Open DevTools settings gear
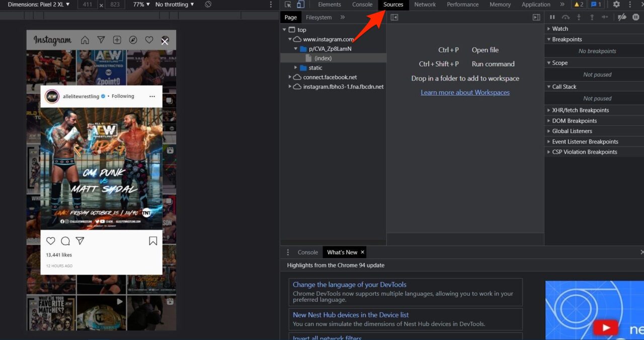This screenshot has height=340, width=644. tap(616, 5)
